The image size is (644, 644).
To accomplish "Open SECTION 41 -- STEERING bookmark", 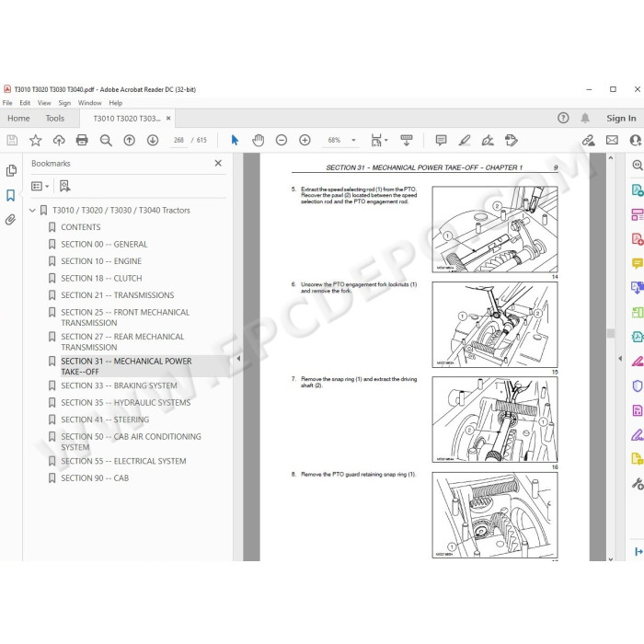I will pos(105,420).
